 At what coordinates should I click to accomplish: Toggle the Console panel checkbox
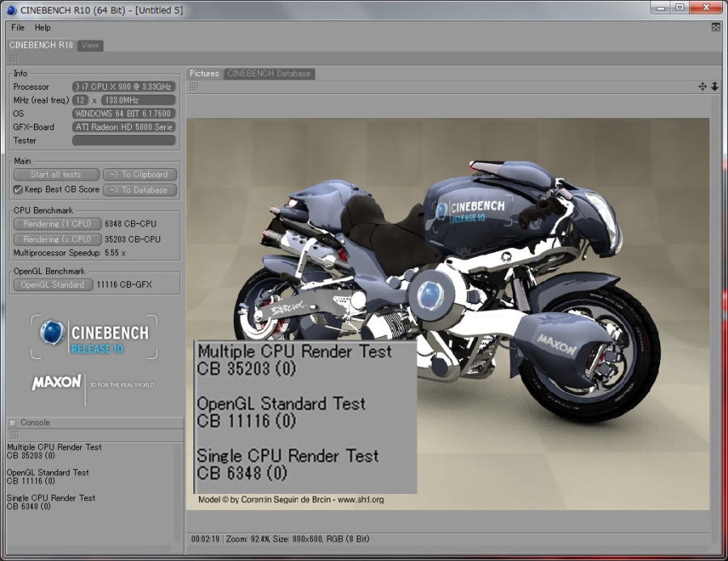12,423
